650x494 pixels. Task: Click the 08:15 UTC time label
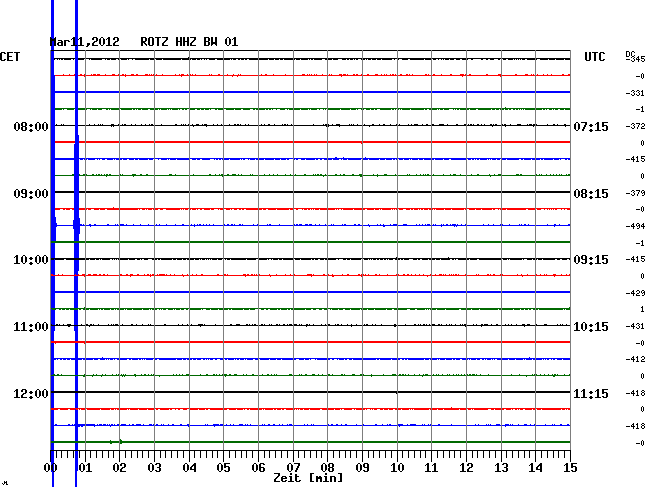[591, 194]
